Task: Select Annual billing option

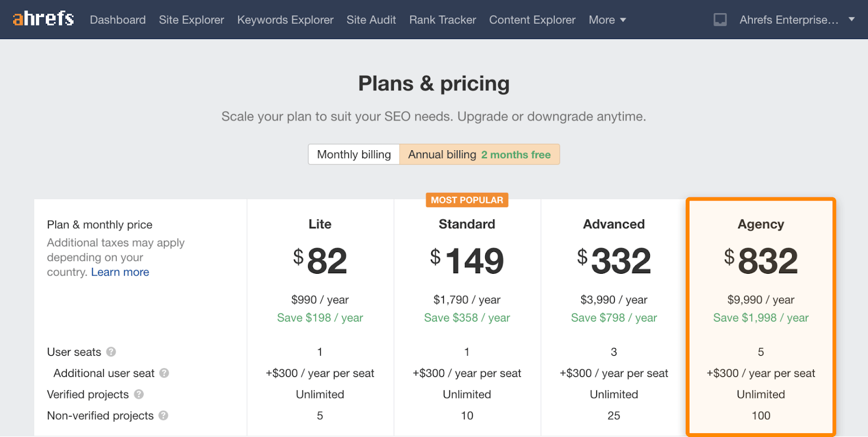Action: [x=479, y=155]
